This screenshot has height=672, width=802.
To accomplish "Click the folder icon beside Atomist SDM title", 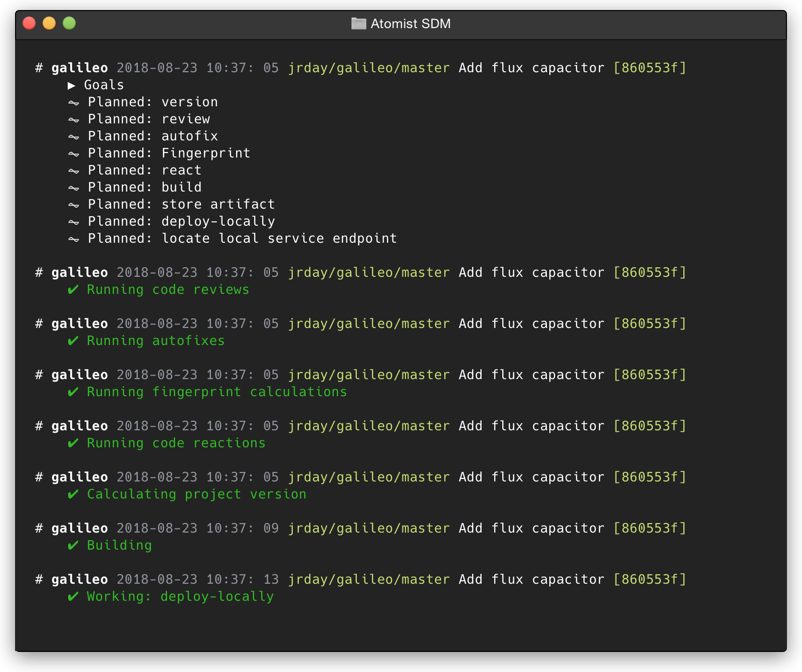I will pos(358,24).
